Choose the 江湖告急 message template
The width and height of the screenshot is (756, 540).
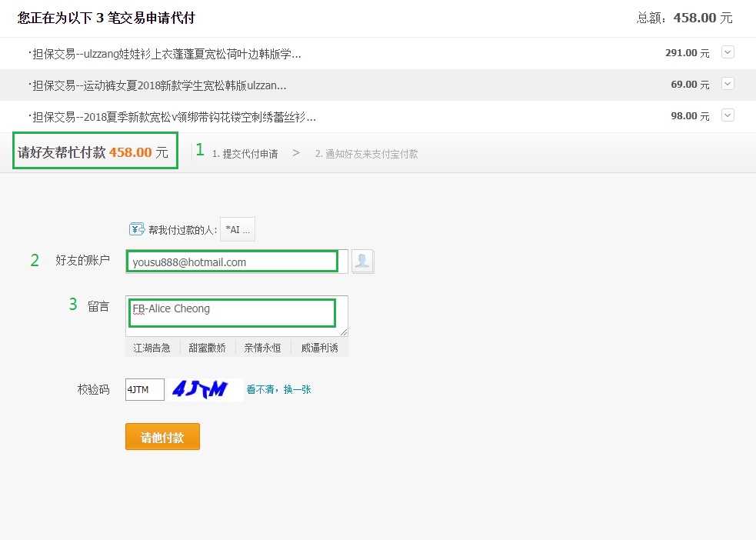point(152,348)
